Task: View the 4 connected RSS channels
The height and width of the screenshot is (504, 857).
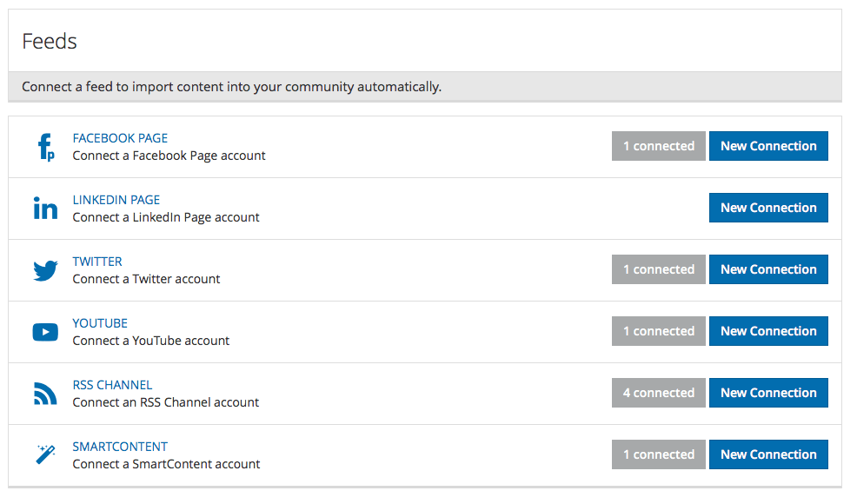Action: [x=658, y=393]
